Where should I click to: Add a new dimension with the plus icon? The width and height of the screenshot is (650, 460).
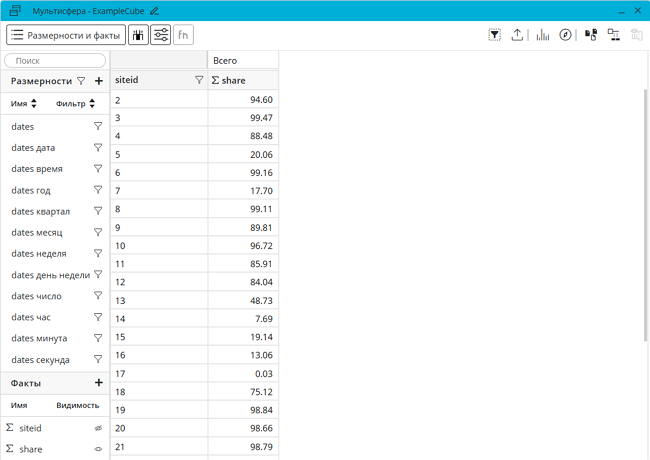tap(98, 81)
